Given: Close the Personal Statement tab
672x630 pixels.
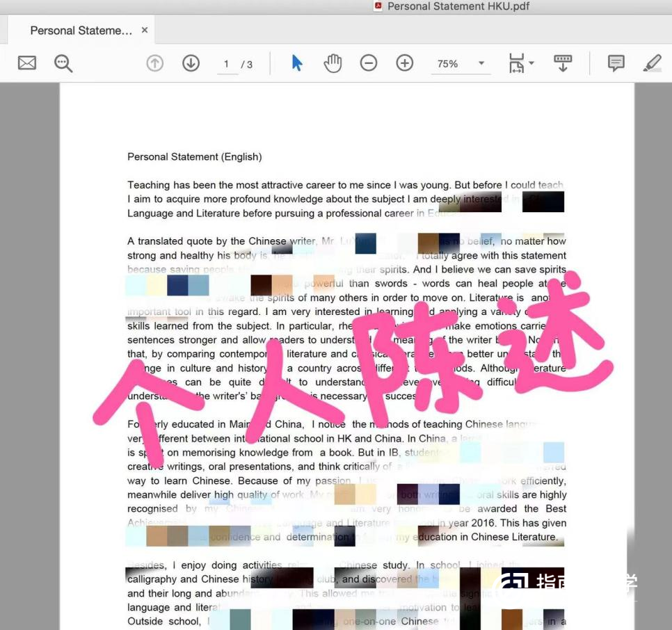Looking at the screenshot, I should (145, 30).
